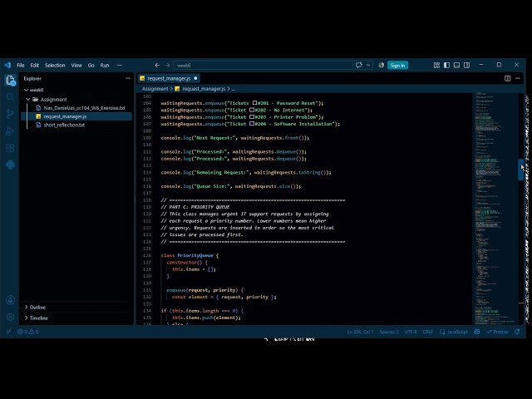This screenshot has height=399, width=532.
Task: Click the round icon left of Sign In
Action: coord(381,65)
